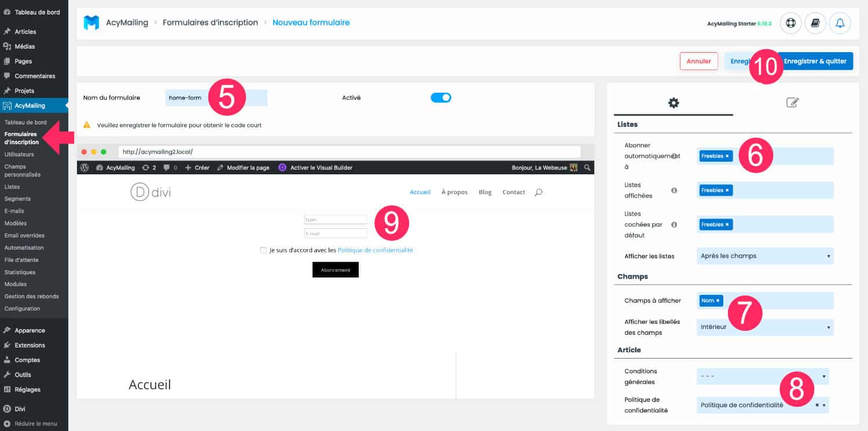
Task: Click À propos in Divi navigation
Action: pos(454,192)
